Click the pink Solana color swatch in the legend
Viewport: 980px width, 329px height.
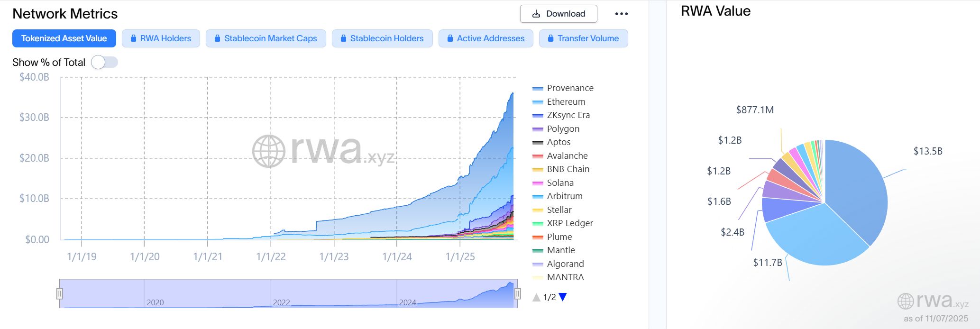point(537,183)
